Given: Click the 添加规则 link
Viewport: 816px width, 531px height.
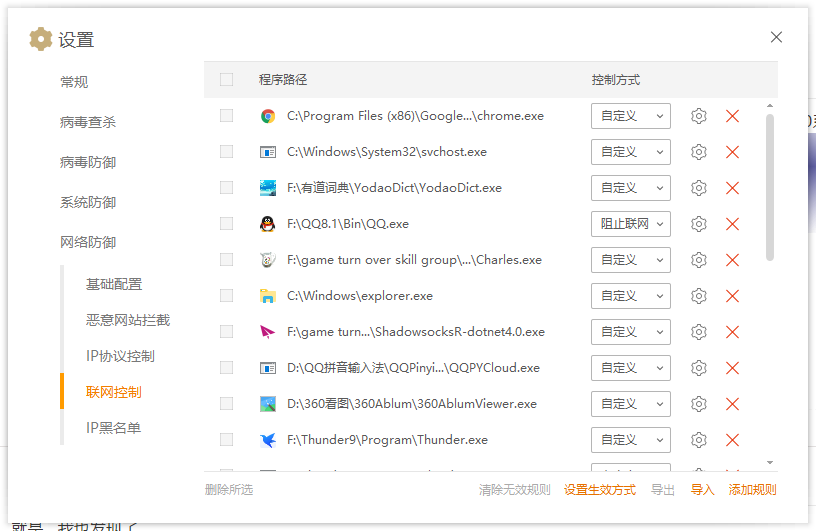Looking at the screenshot, I should [752, 490].
